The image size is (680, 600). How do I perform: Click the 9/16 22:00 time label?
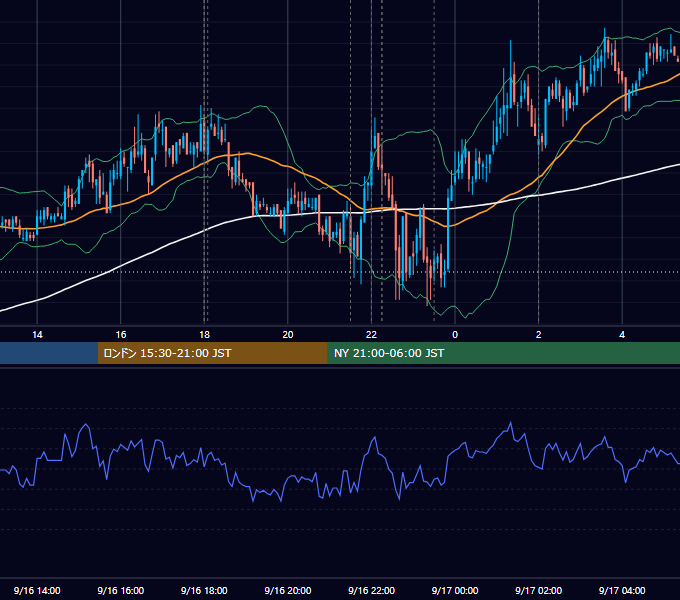[371, 590]
